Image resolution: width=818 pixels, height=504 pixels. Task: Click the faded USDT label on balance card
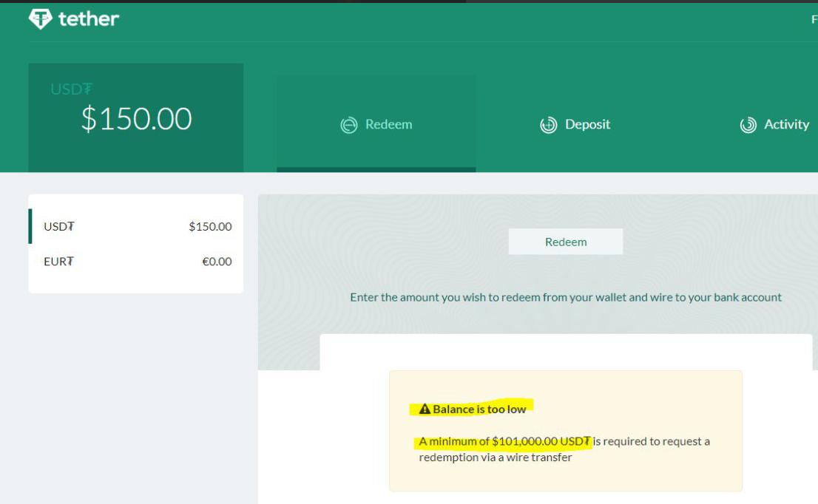pyautogui.click(x=72, y=89)
